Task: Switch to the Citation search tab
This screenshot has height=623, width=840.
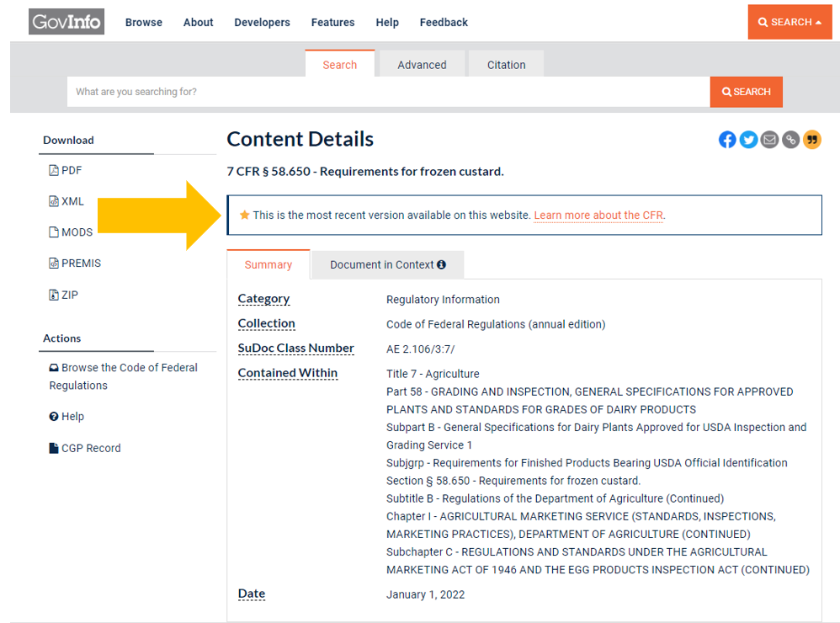Action: (506, 65)
